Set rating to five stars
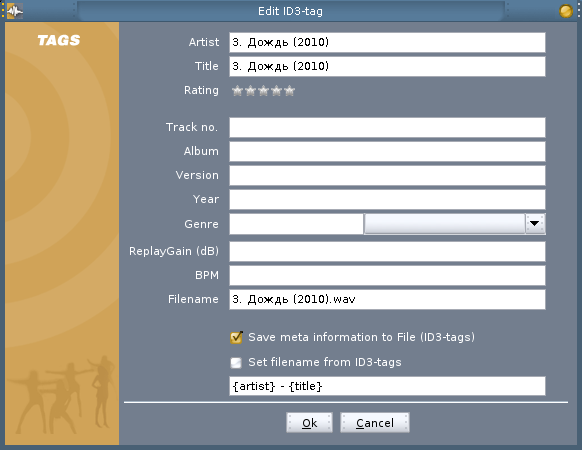This screenshot has width=582, height=450. coord(290,91)
